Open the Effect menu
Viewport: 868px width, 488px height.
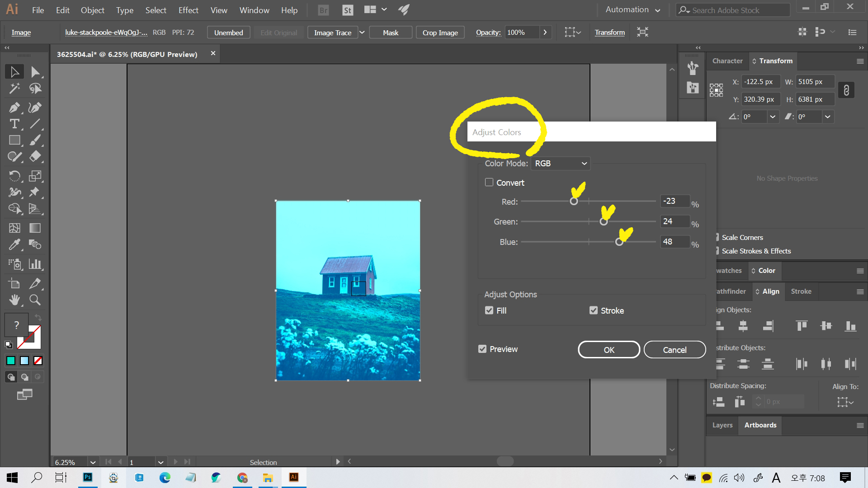(188, 10)
